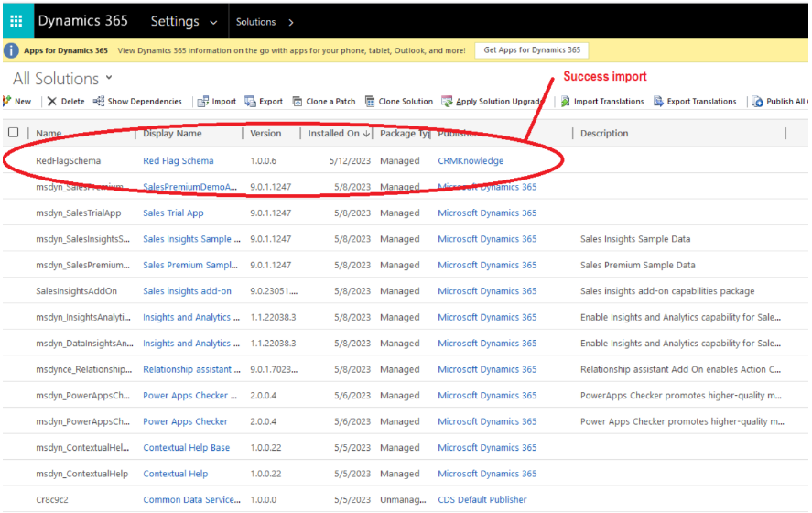Open the Contextual Help Base link
Image resolution: width=812 pixels, height=513 pixels.
(187, 448)
